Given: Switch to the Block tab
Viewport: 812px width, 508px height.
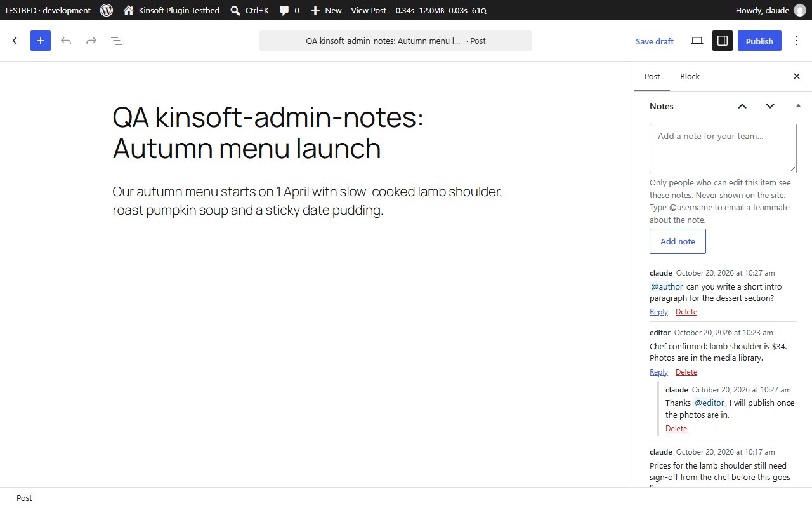Looking at the screenshot, I should point(690,76).
